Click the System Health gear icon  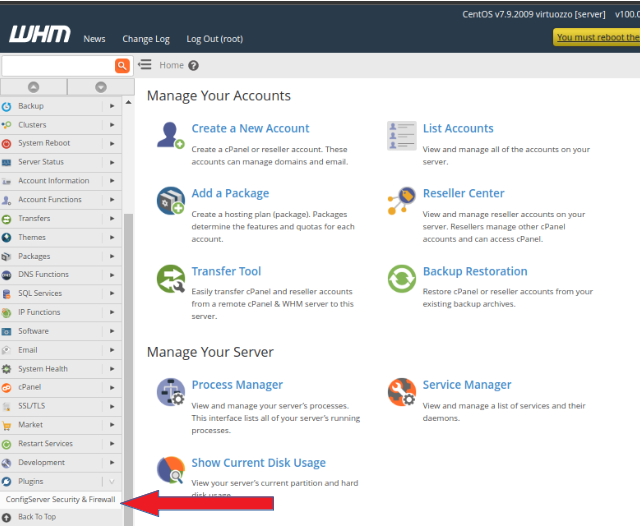tap(7, 369)
